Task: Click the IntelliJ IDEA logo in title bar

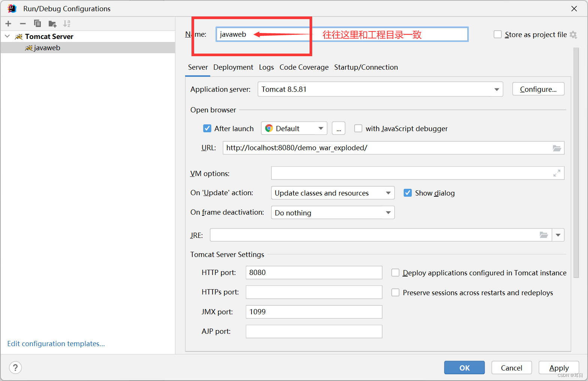Action: tap(12, 9)
